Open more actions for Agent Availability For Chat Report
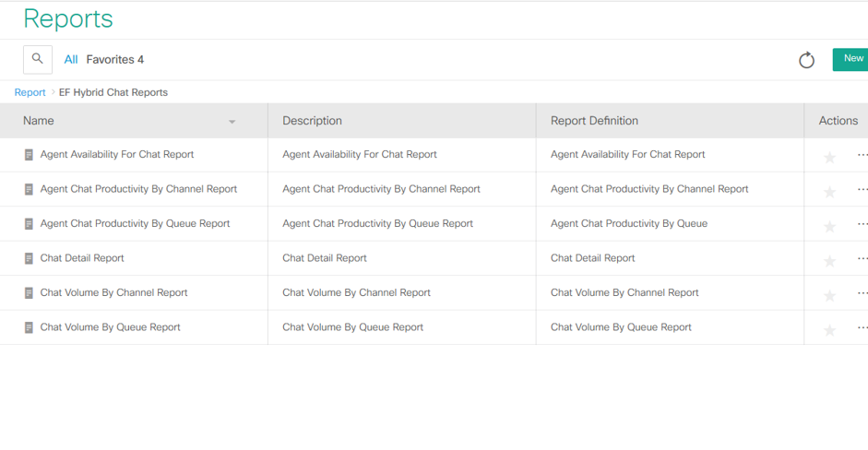 click(x=862, y=155)
